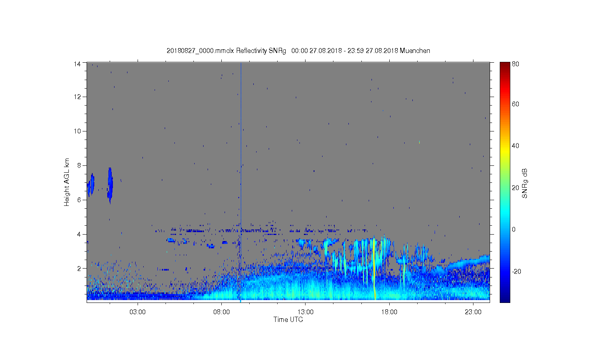Viewport: 607px width, 364px height.
Task: Click the 'SNRg dB' colorbar label
Action: [525, 183]
